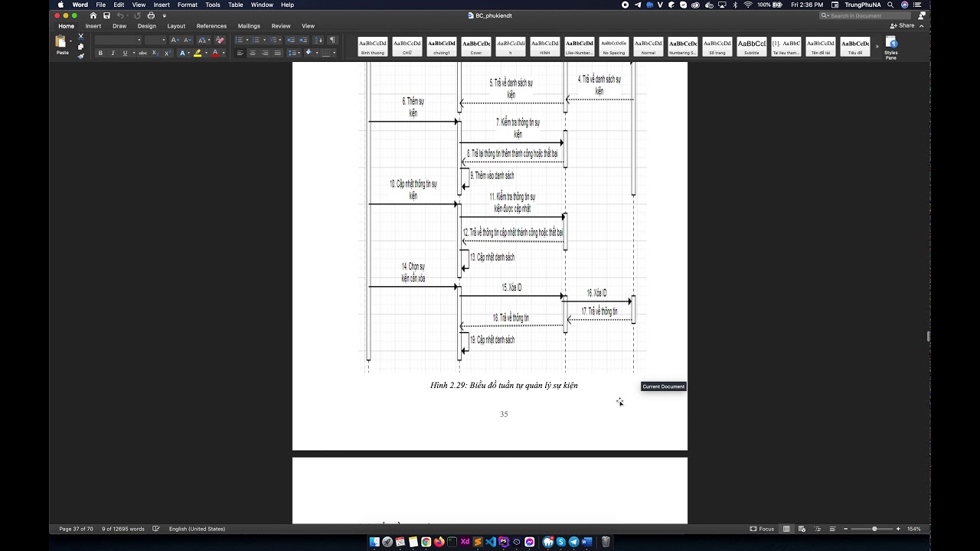Justify the paragraph text

click(x=278, y=53)
